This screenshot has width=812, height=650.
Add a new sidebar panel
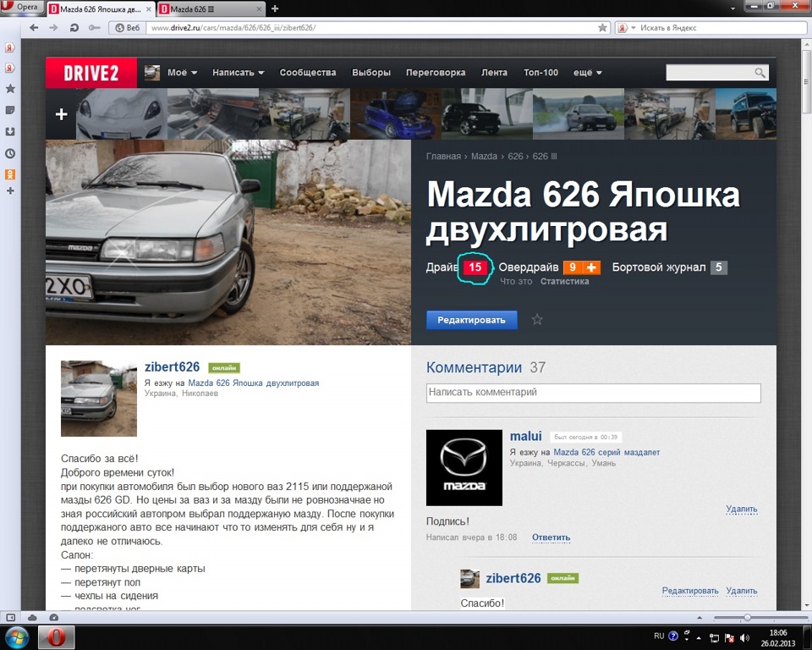(x=10, y=190)
